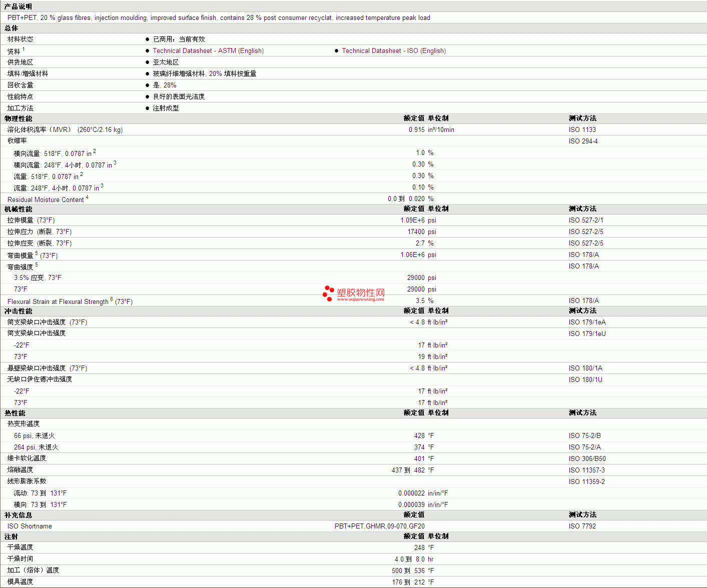This screenshot has height=588, width=707.
Task: Click the 干燥温度 row label
Action: (21, 547)
